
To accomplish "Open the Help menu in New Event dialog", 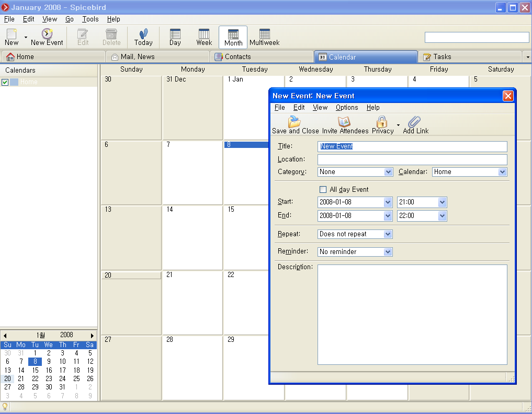I will [373, 108].
